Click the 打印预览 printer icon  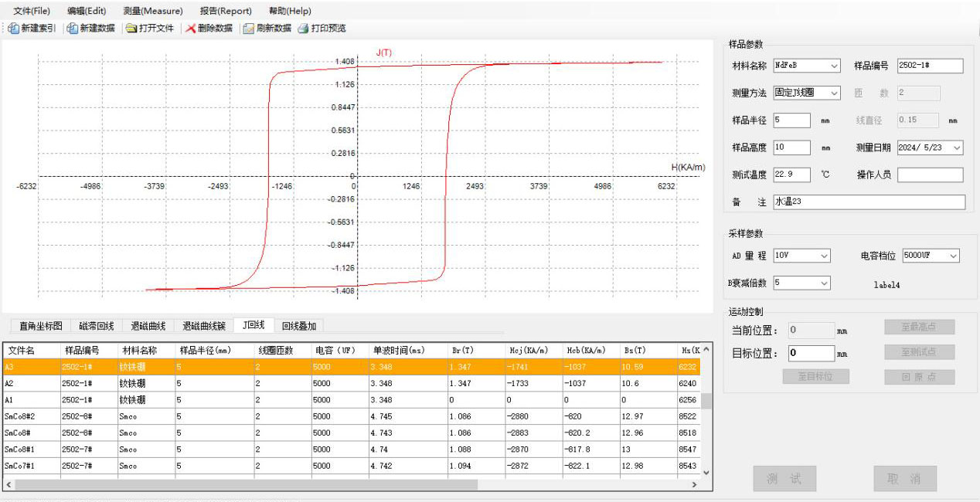click(x=303, y=29)
